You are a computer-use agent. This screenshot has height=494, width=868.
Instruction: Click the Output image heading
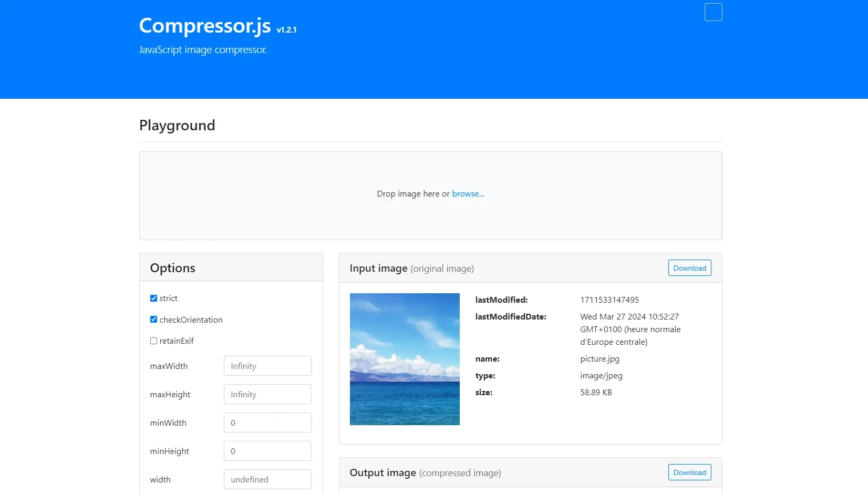click(425, 472)
